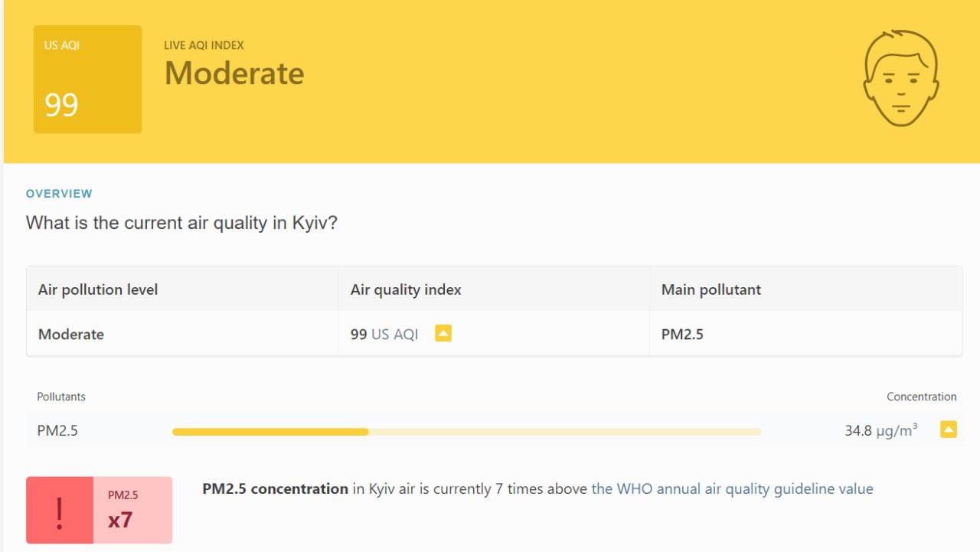Click the PM2.5 x7 badge
Viewport: 980px width, 552px height.
coord(132,511)
